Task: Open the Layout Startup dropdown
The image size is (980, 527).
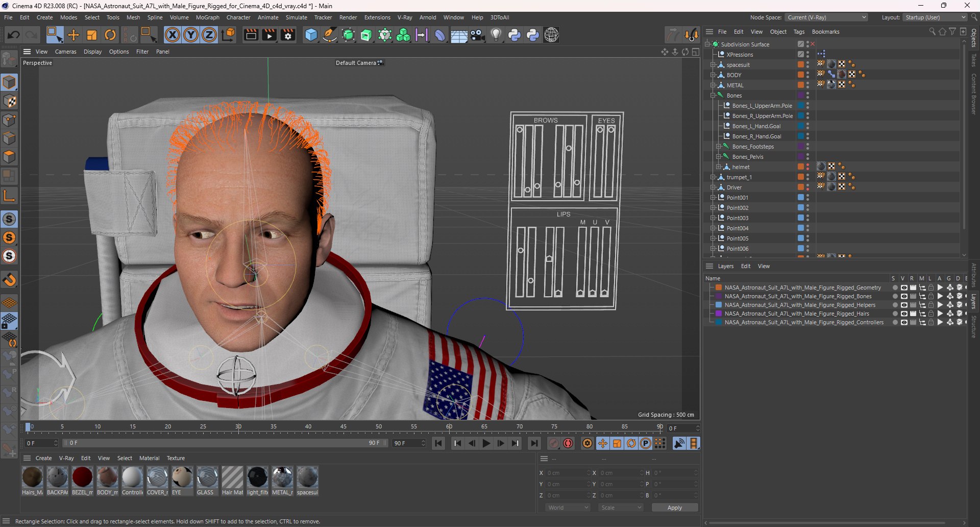Action: tap(935, 17)
